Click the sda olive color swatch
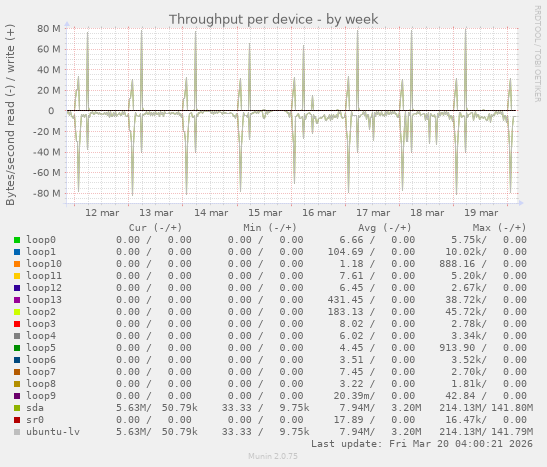The height and width of the screenshot is (467, 547). [x=17, y=408]
